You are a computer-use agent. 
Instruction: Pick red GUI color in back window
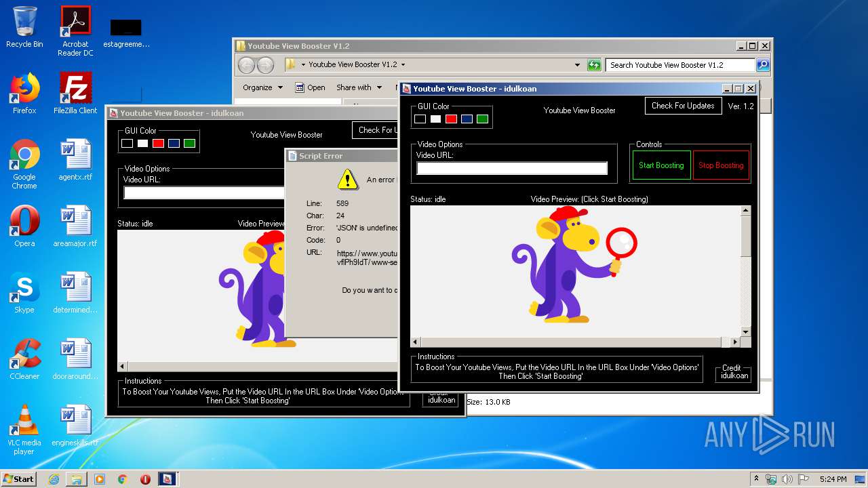[158, 144]
